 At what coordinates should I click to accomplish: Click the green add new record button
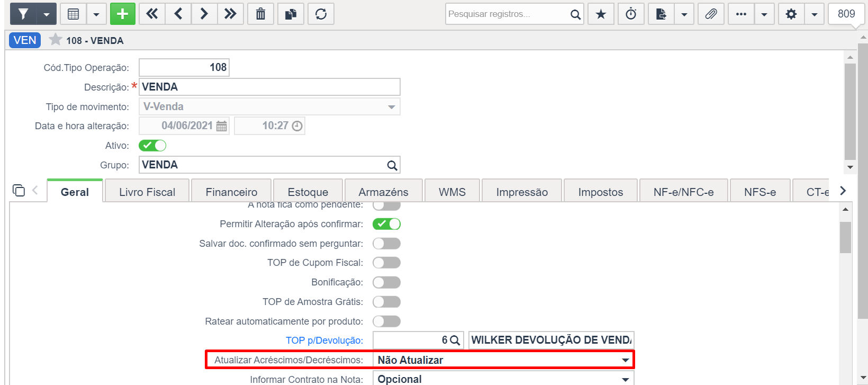pyautogui.click(x=123, y=14)
